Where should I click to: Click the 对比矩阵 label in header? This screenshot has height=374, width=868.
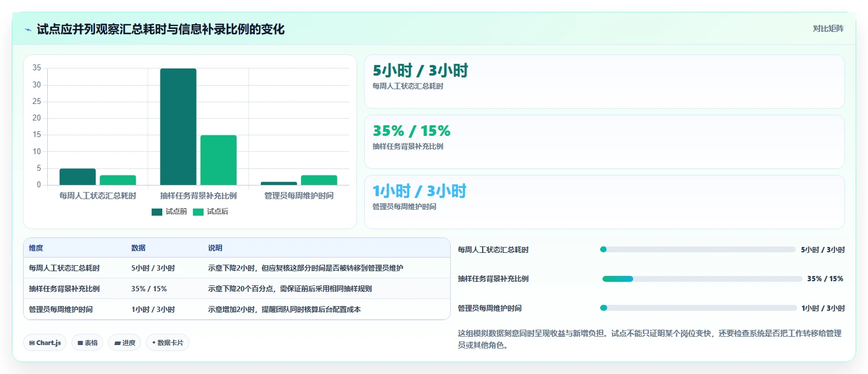[x=828, y=28]
